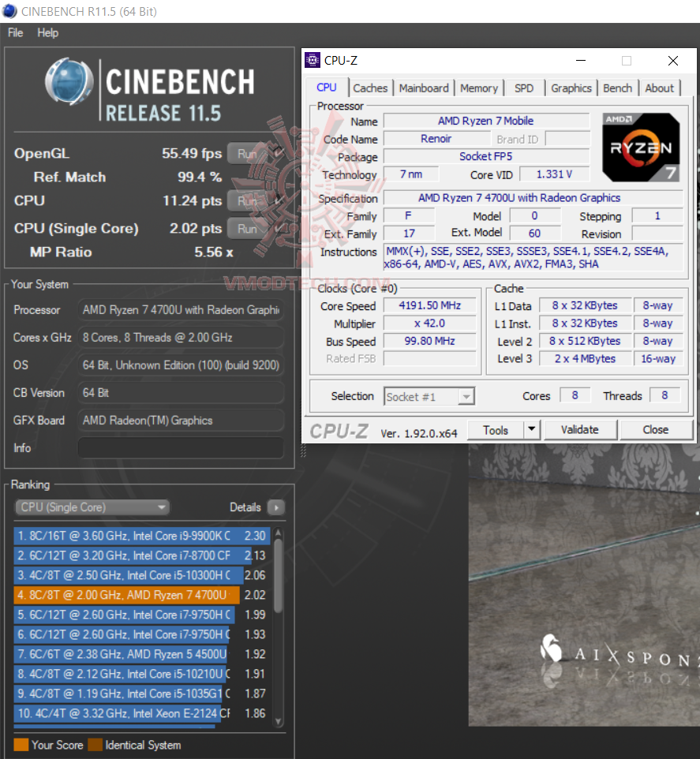Select ranking row Intel Core i7-8700

coord(141,555)
